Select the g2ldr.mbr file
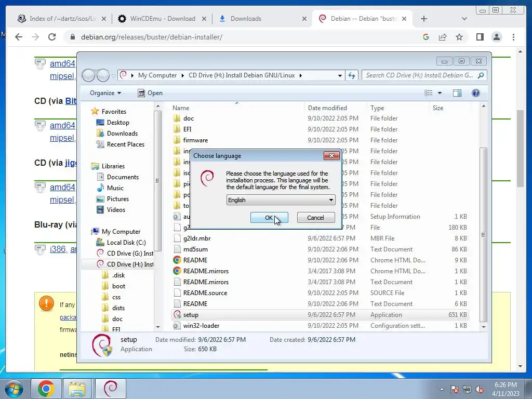Image resolution: width=532 pixels, height=399 pixels. 197,238
